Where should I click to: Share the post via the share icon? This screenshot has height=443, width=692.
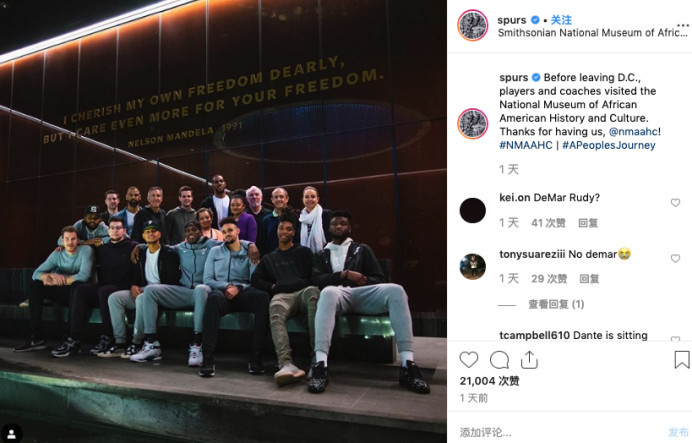529,360
